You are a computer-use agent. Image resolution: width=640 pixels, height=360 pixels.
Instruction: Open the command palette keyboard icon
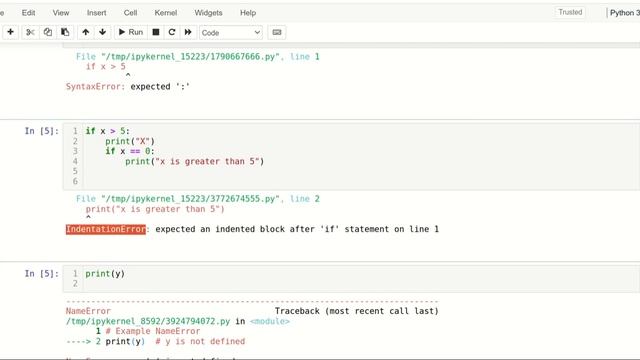pyautogui.click(x=277, y=32)
